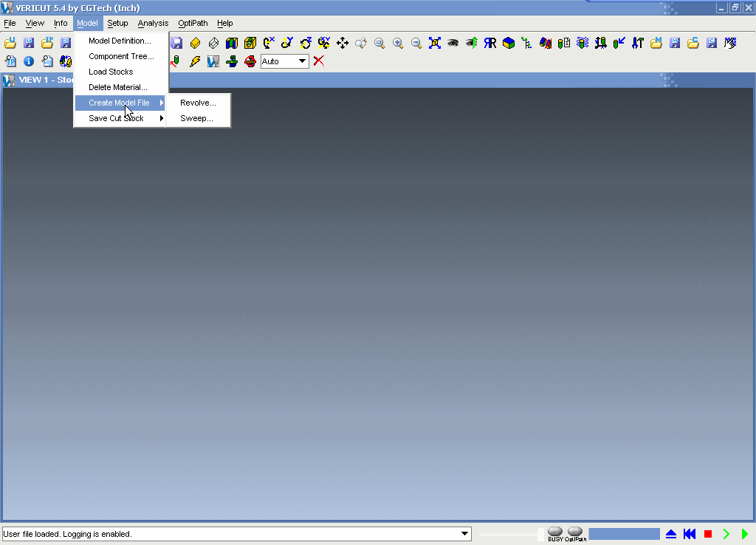This screenshot has width=756, height=545.
Task: Click the component tree icon
Action: [x=526, y=43]
